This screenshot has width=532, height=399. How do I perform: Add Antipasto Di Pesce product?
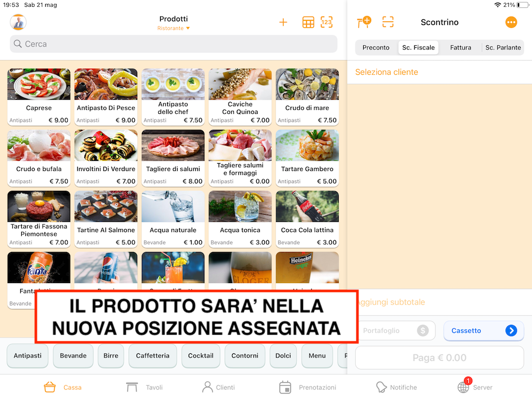coord(106,97)
